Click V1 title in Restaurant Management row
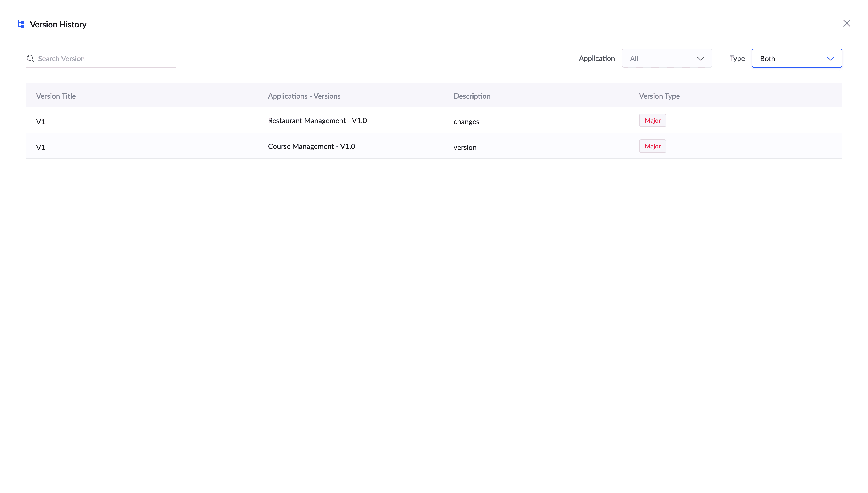The width and height of the screenshot is (868, 493). (40, 122)
